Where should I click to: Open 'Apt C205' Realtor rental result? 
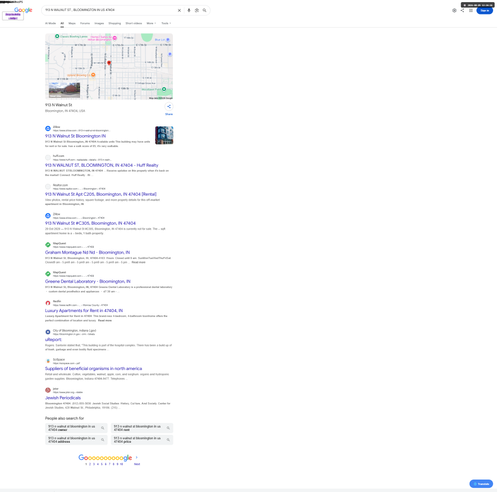(x=101, y=194)
